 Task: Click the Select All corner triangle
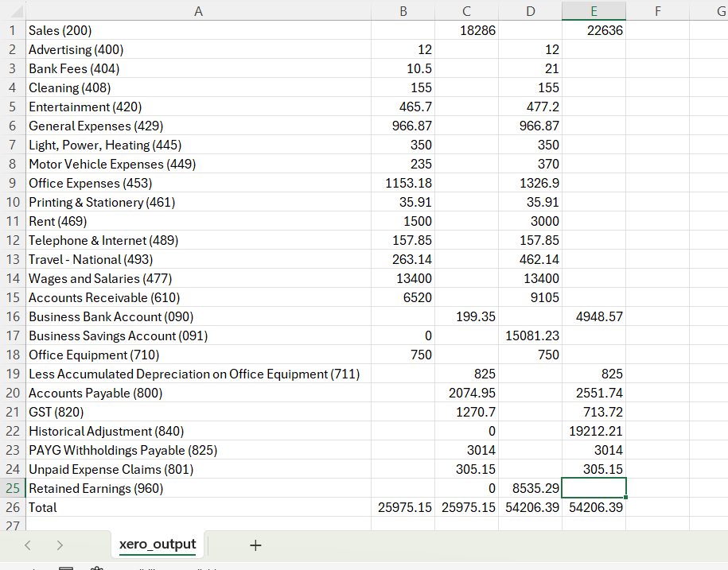click(x=13, y=10)
